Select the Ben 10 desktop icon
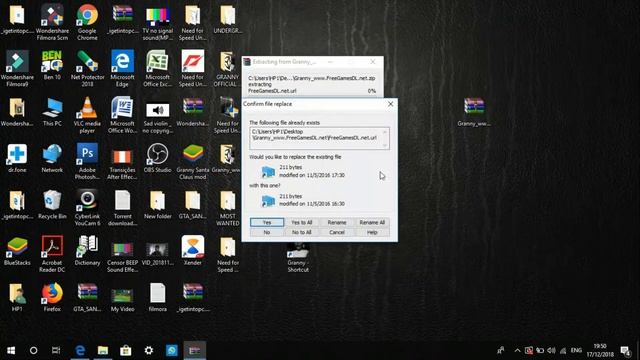 52,65
